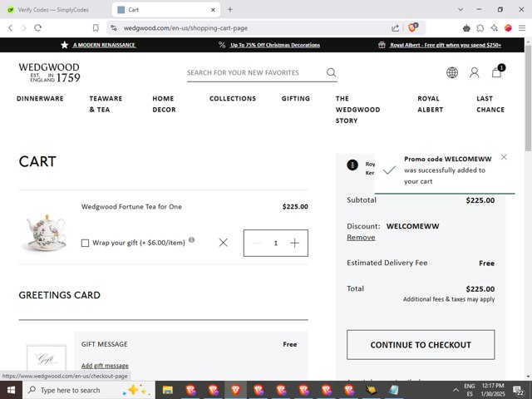Screen dimensions: 532x399
Task: Click ENG ES language indicator
Action: [469, 390]
